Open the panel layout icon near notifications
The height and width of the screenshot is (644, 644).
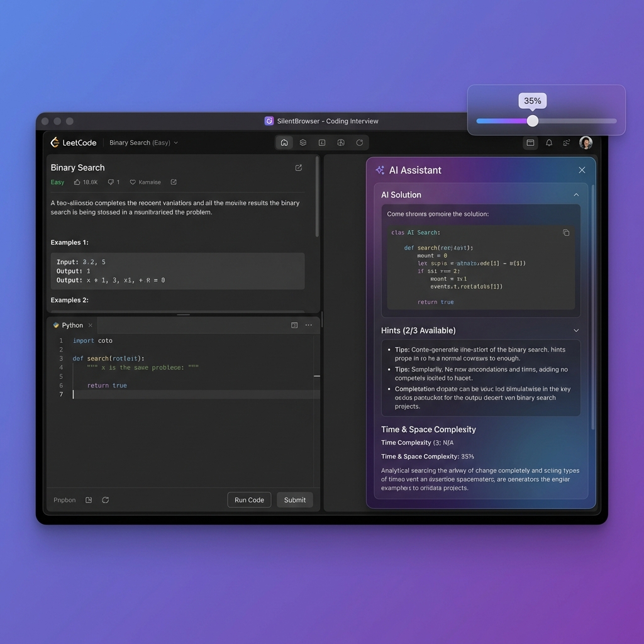point(530,143)
